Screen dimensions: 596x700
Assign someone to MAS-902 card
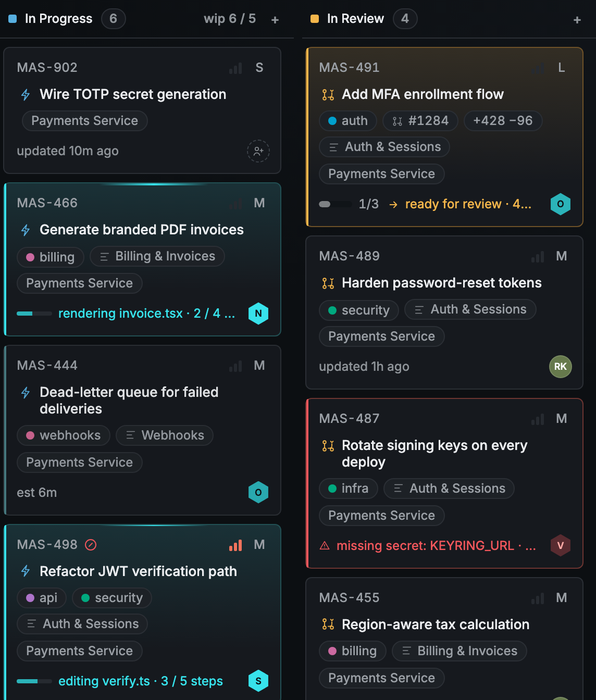point(258,151)
